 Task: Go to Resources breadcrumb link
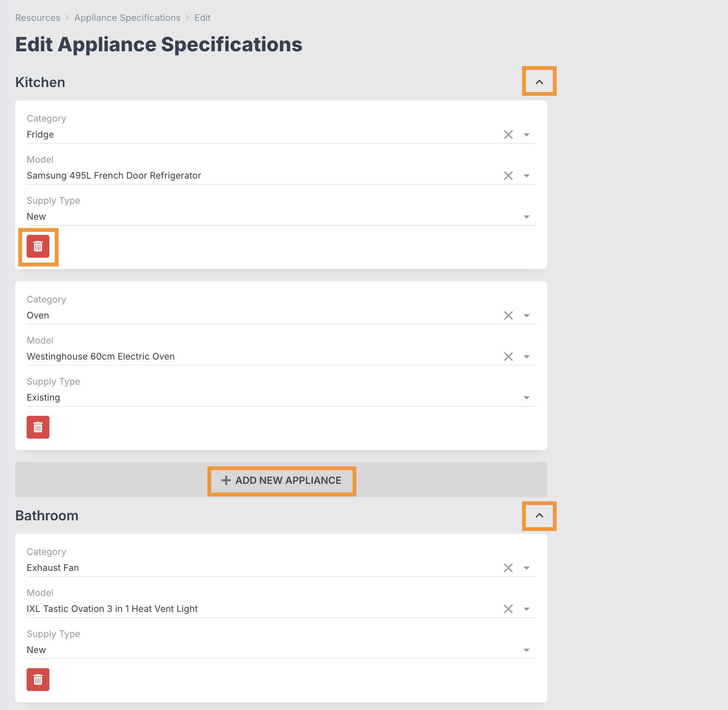(x=38, y=18)
